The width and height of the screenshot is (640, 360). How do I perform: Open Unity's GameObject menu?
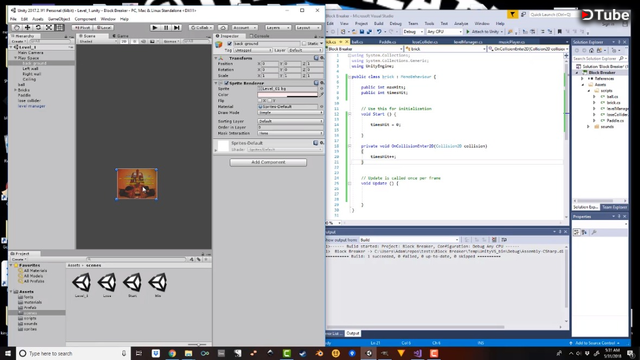[59, 19]
